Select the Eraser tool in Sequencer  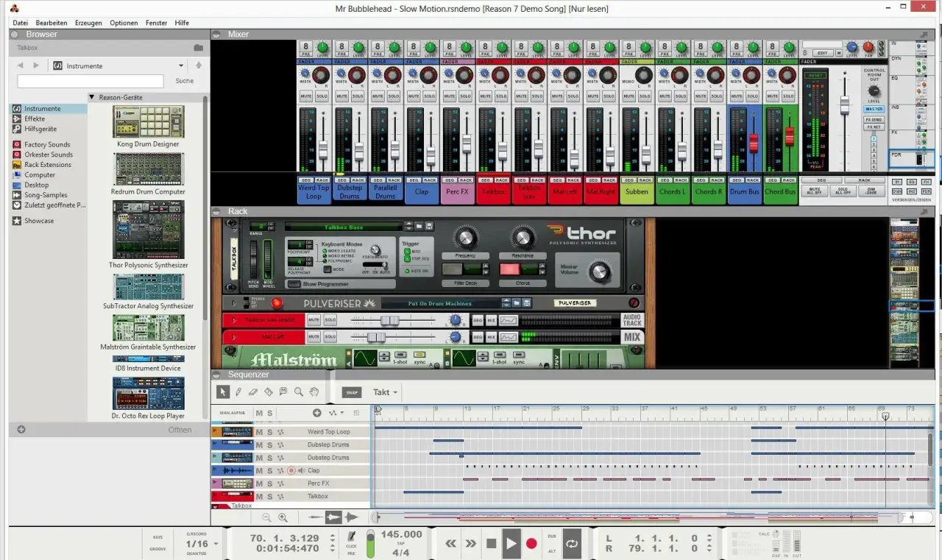point(253,392)
